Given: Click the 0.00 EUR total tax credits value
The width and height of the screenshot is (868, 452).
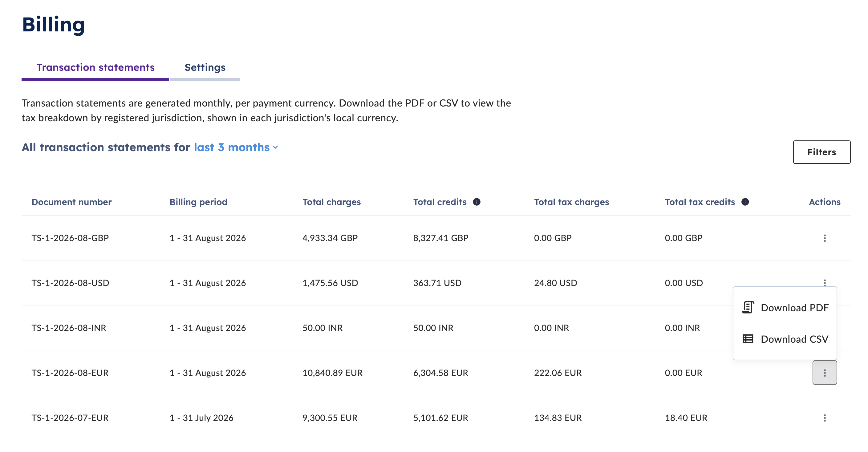Looking at the screenshot, I should coord(683,373).
